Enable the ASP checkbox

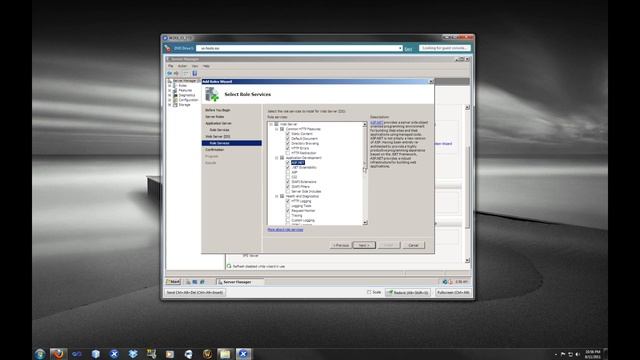tap(288, 172)
